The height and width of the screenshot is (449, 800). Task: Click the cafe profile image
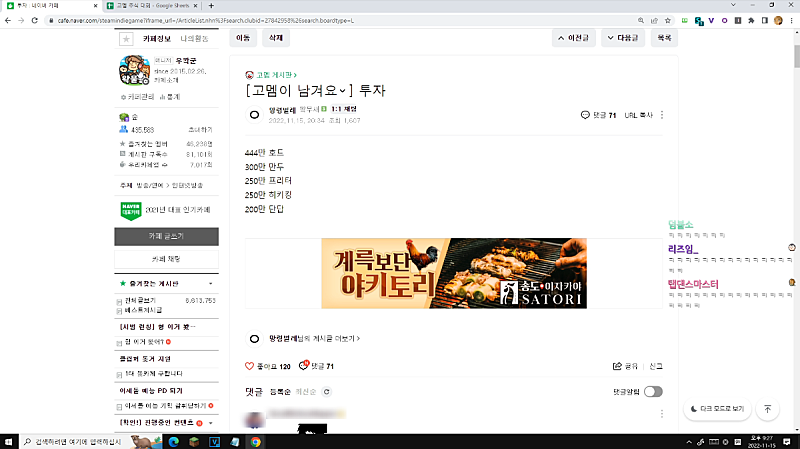pos(134,70)
